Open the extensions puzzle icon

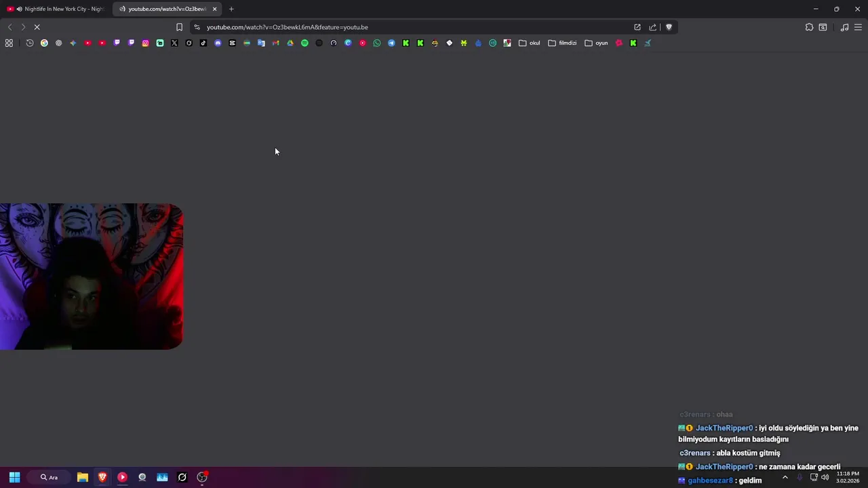[x=809, y=27]
